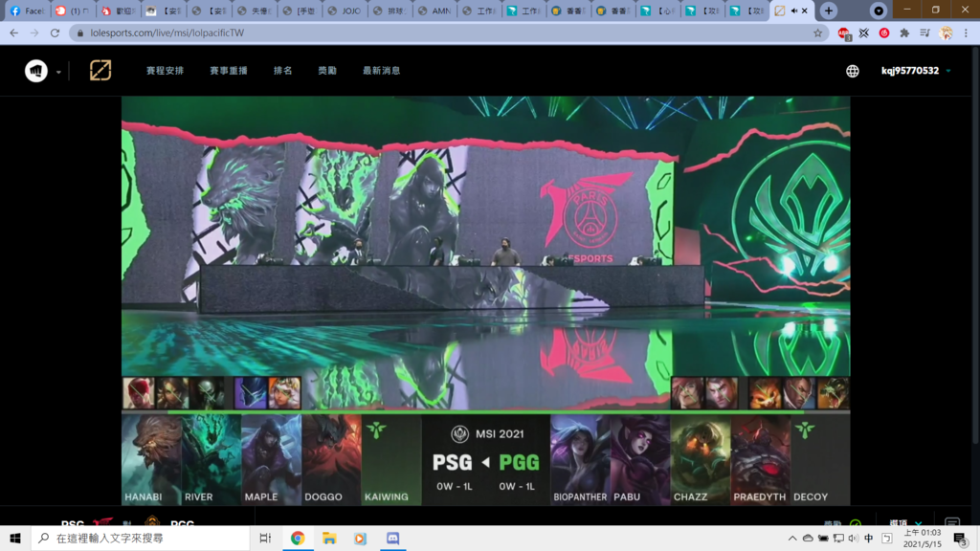Open the 賽程安排 schedule menu

165,71
